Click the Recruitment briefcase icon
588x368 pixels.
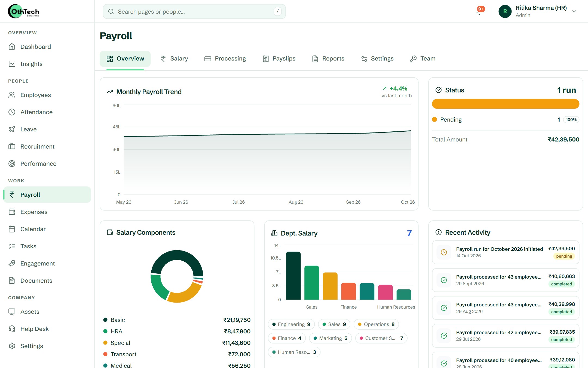tap(12, 146)
